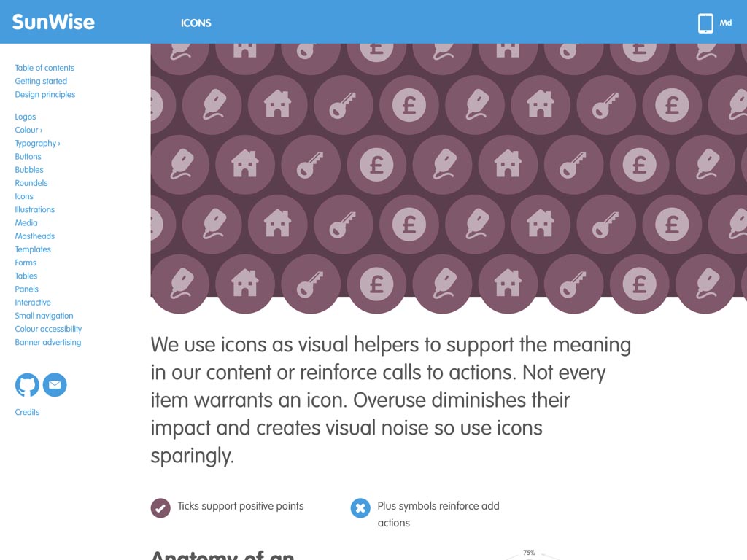Open the ICONS header menu item
The image size is (747, 560).
pos(196,23)
